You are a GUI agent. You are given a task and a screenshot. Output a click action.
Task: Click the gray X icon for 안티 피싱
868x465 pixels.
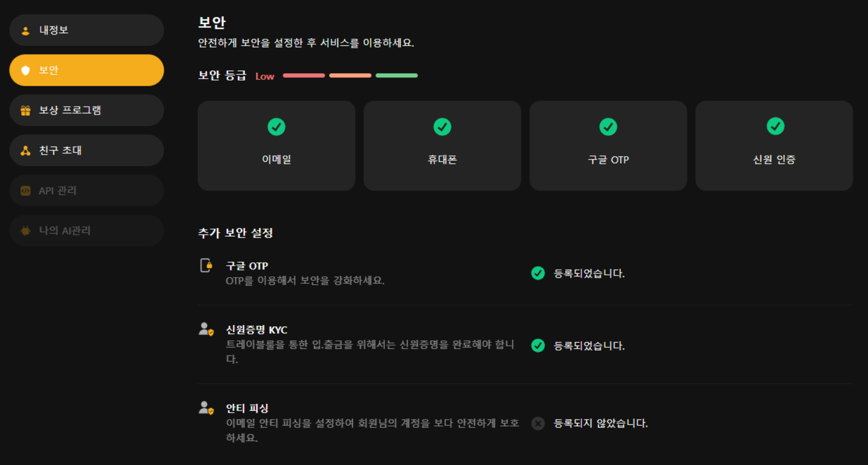point(538,424)
